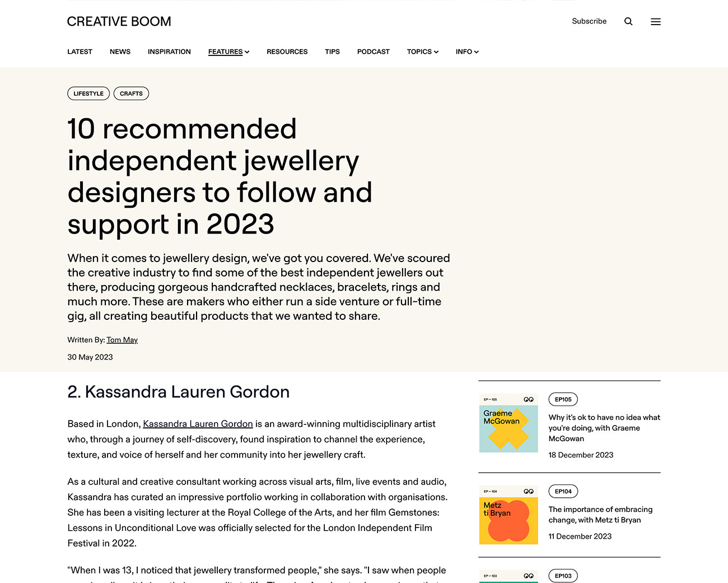Open the Resources nav item
The width and height of the screenshot is (728, 583).
click(287, 52)
